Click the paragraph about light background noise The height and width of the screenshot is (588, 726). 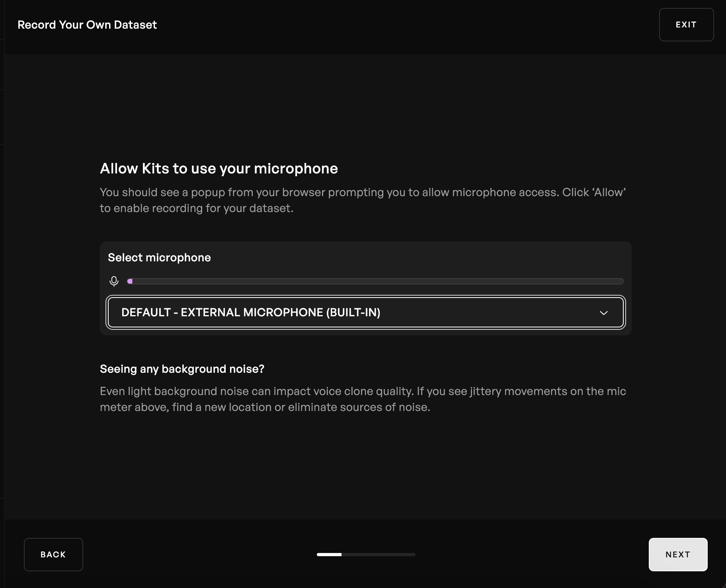point(363,399)
